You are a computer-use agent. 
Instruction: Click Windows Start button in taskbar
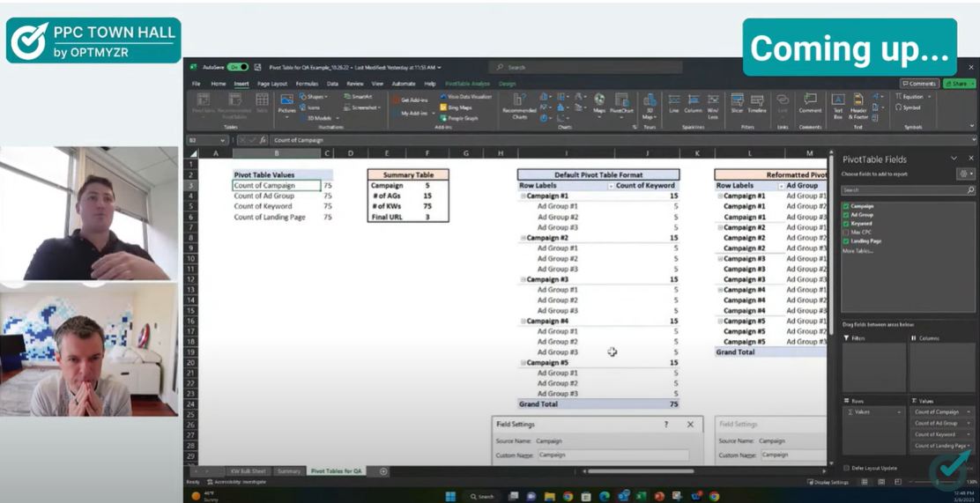(450, 497)
